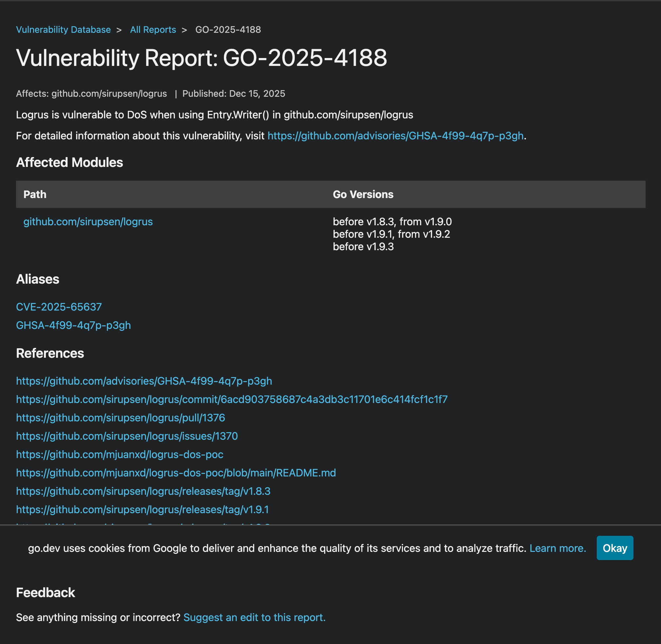The image size is (661, 644).
Task: Accept cookies with the Okay button
Action: (x=615, y=548)
